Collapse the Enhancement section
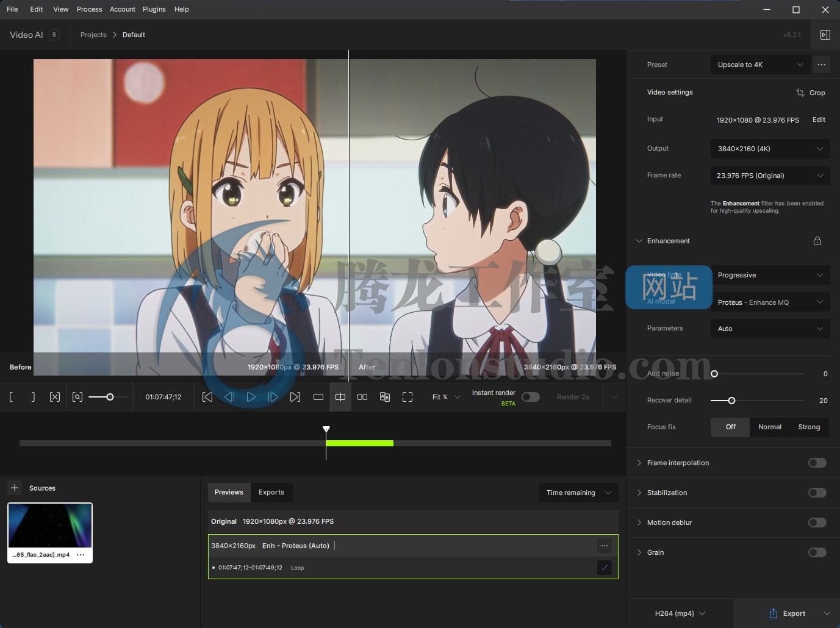The height and width of the screenshot is (628, 840). point(639,241)
